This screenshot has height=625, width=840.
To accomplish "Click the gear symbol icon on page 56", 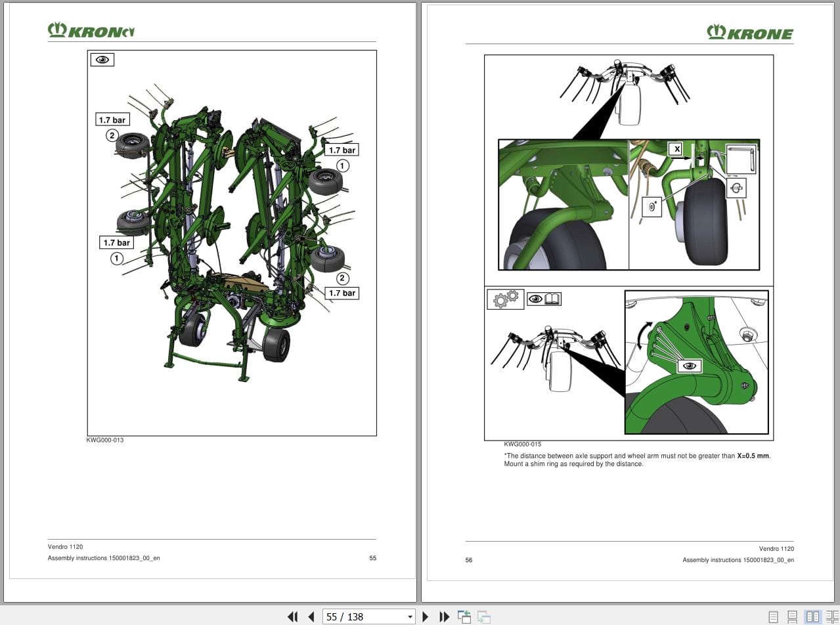I will click(x=504, y=299).
